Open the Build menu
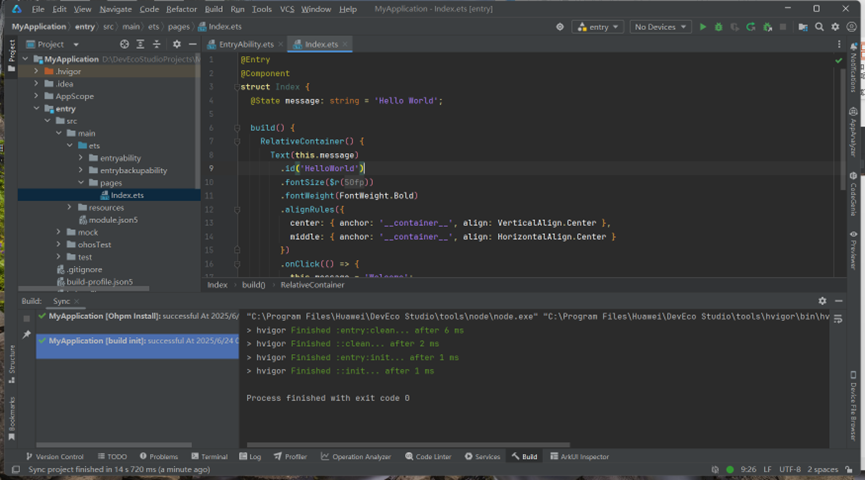The image size is (865, 480). click(x=213, y=9)
